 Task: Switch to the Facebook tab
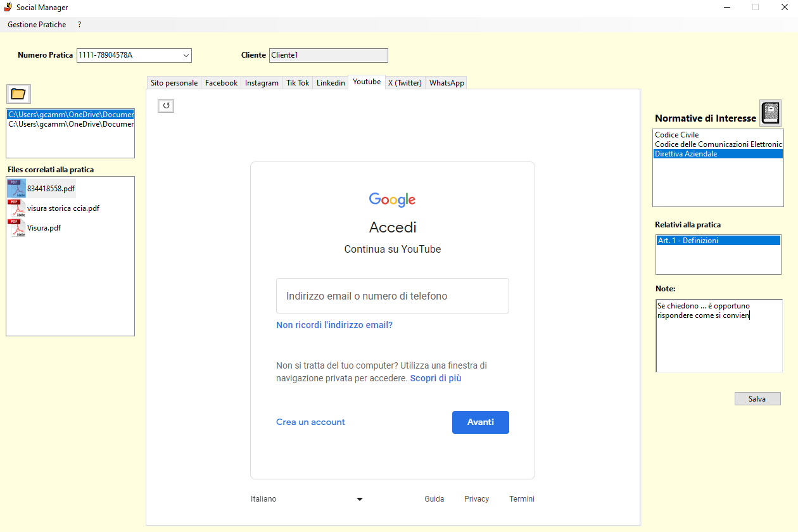click(x=221, y=83)
